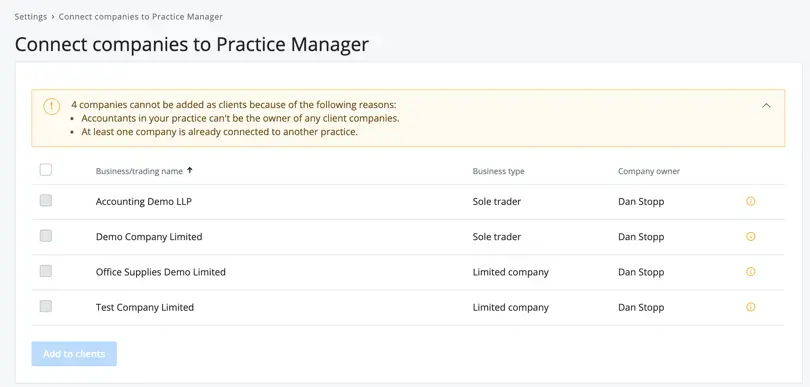
Task: Click info icon for Office Supplies Demo Limited
Action: click(x=751, y=272)
